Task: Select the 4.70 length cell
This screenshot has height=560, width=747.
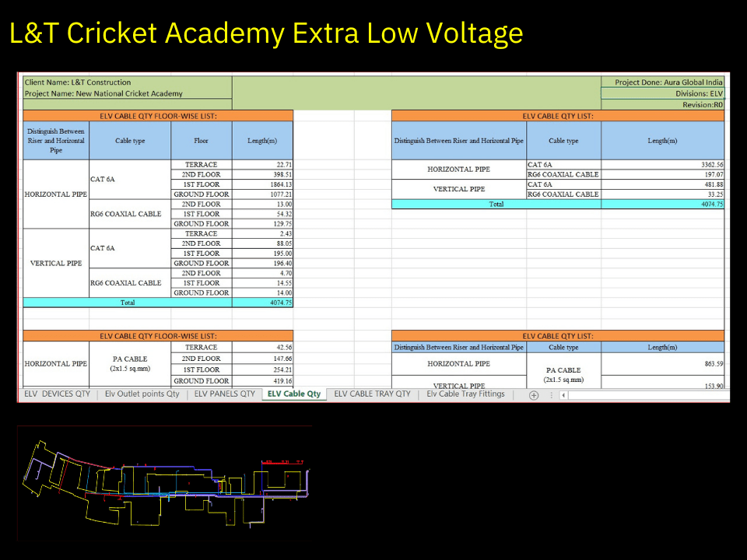Action: [262, 273]
